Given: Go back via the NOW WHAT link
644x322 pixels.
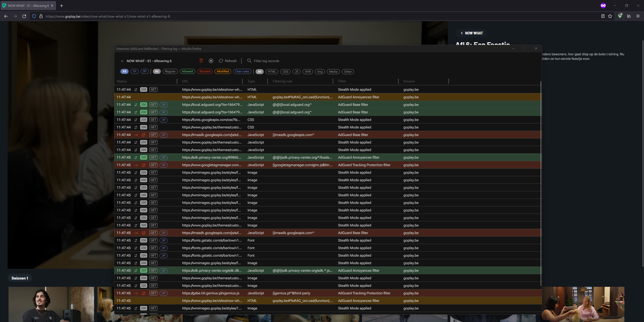Looking at the screenshot, I should point(471,33).
